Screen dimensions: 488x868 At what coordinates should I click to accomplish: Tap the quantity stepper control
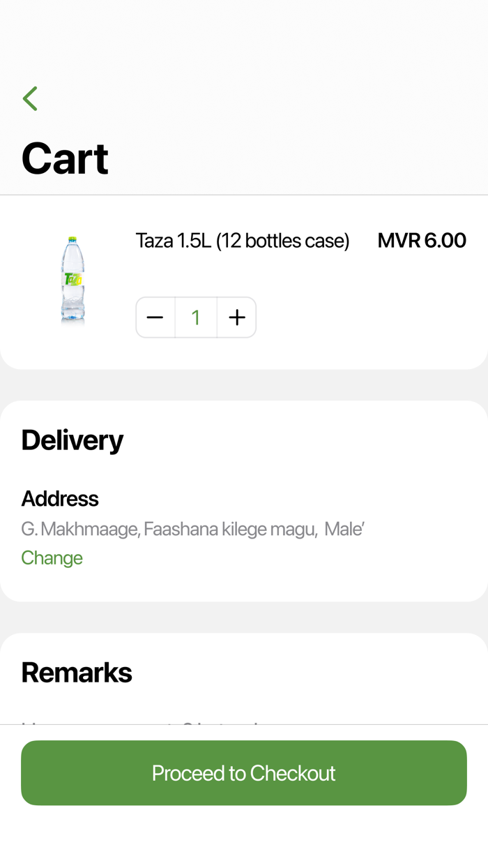(x=195, y=317)
